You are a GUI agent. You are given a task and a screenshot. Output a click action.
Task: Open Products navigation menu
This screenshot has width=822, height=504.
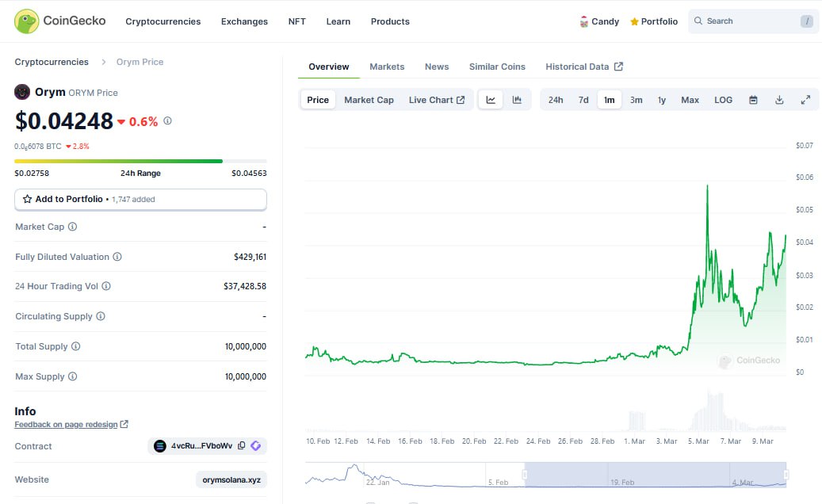pos(390,21)
